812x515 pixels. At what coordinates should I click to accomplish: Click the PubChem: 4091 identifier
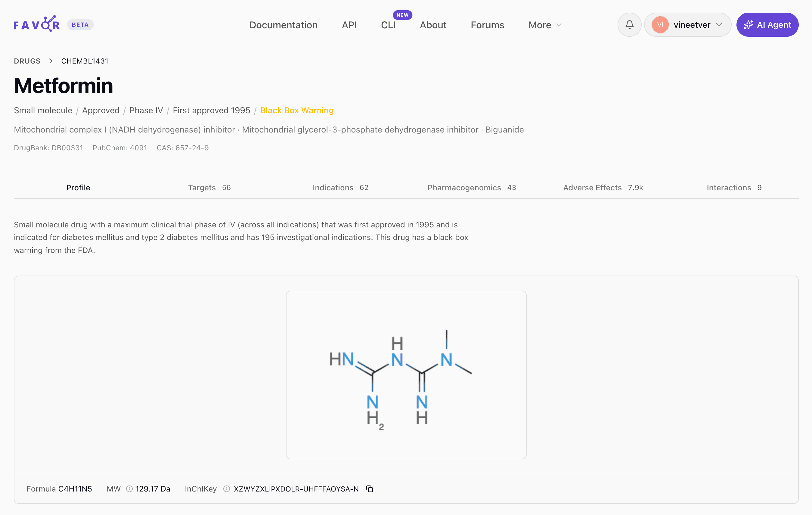[120, 148]
